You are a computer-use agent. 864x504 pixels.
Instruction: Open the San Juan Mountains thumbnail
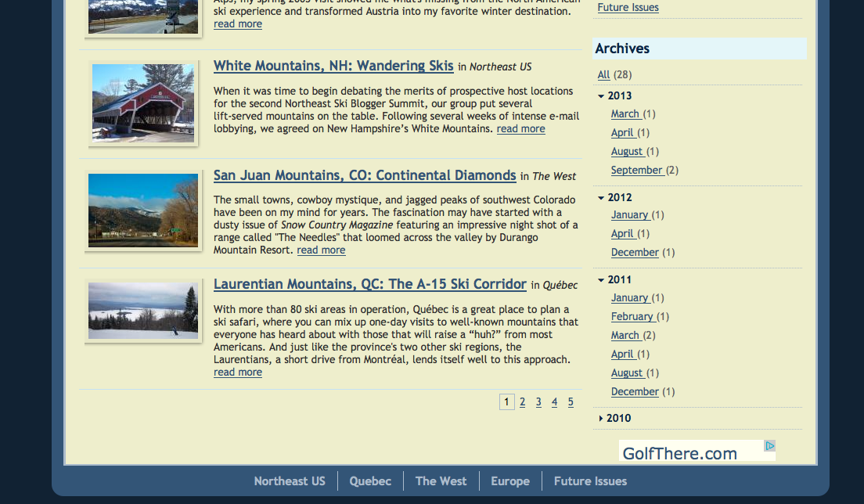pos(143,211)
